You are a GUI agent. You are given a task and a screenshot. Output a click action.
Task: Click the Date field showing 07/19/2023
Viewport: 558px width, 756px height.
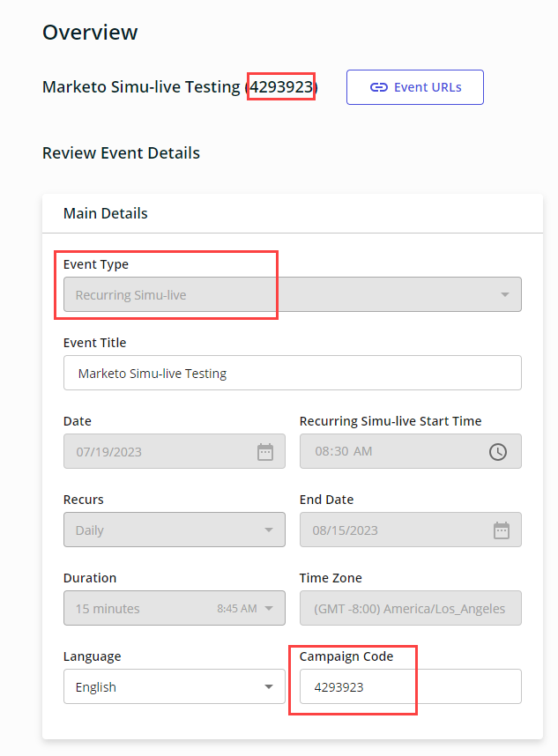coord(175,451)
